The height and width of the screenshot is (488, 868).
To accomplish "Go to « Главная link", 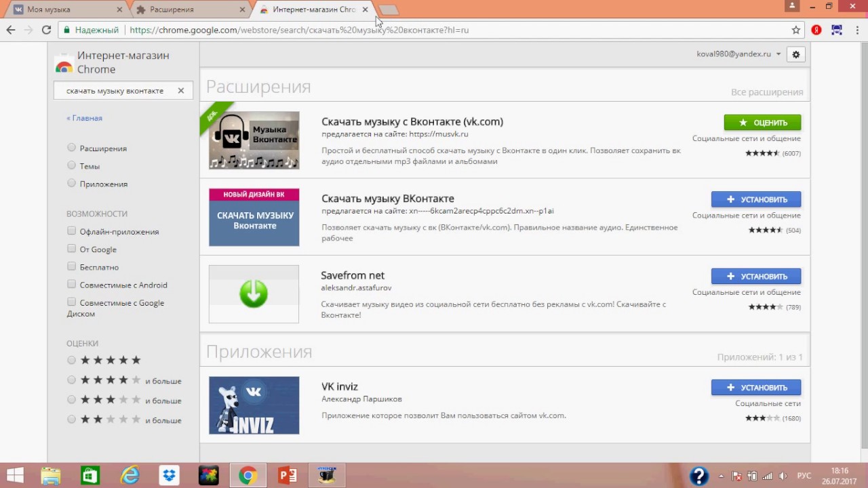I will click(x=85, y=118).
